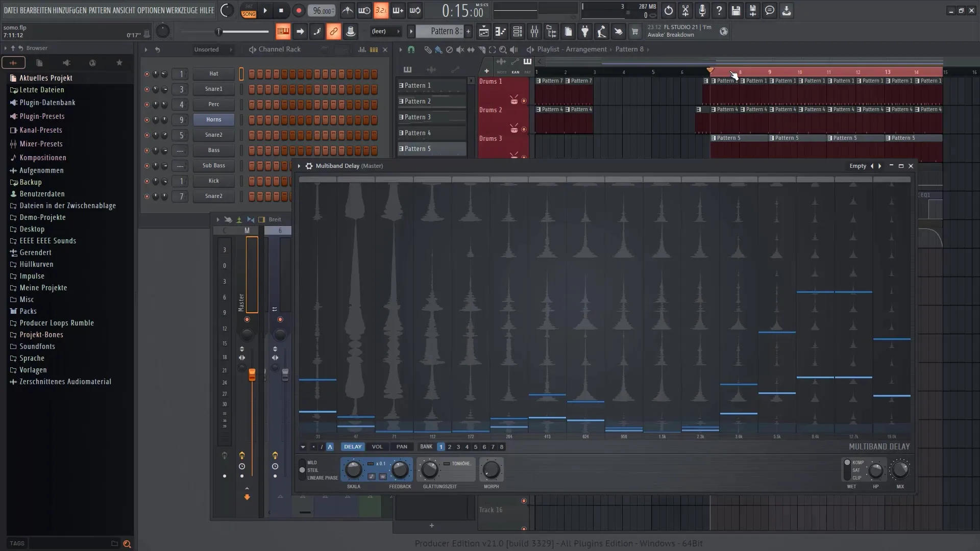Click the undo history icon

pyautogui.click(x=668, y=10)
